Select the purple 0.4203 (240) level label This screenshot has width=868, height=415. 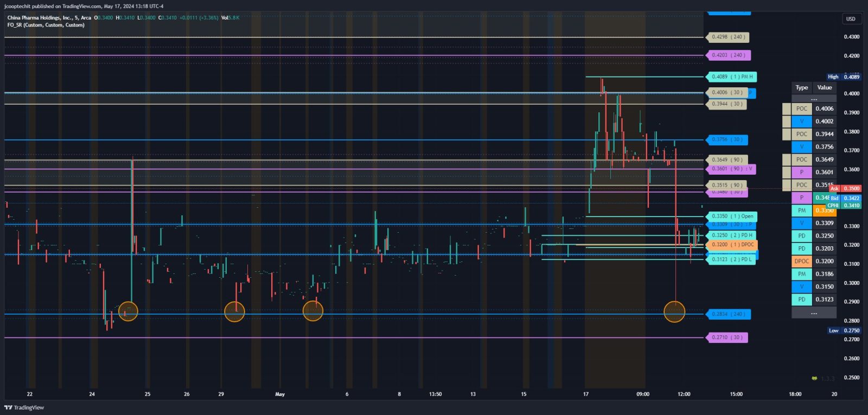729,55
